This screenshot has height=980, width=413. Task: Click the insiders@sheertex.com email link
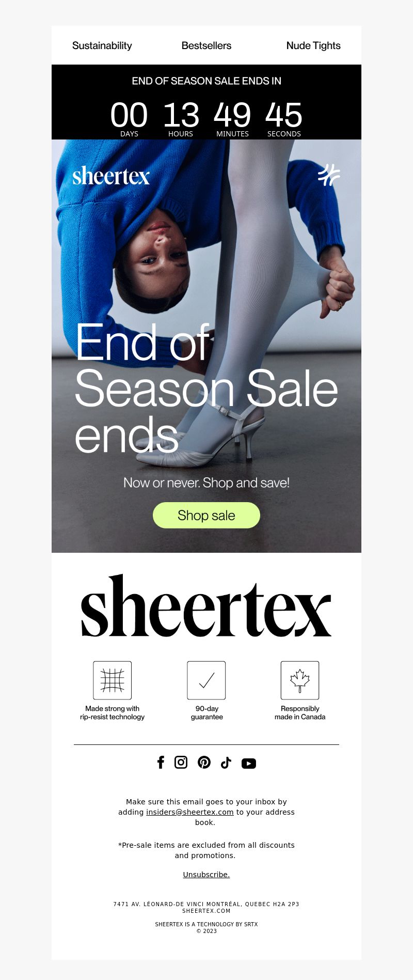coord(190,812)
